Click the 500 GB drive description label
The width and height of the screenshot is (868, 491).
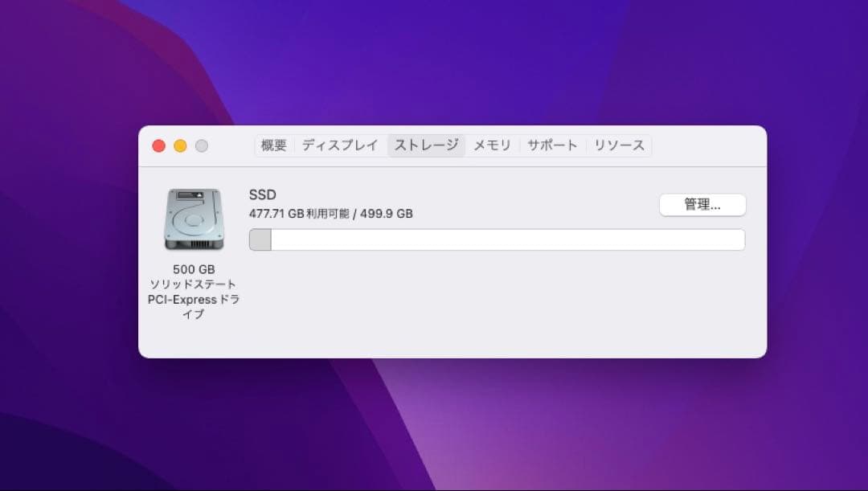point(193,268)
